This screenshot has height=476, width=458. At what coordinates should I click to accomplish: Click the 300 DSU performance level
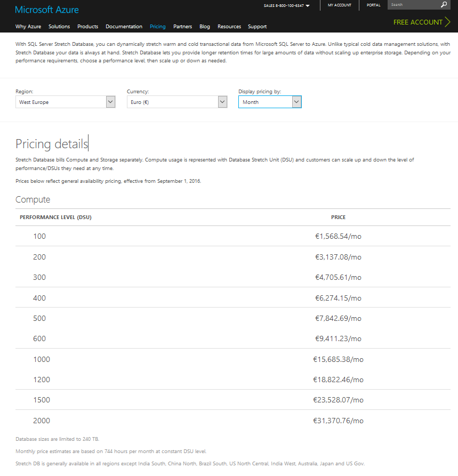[39, 277]
